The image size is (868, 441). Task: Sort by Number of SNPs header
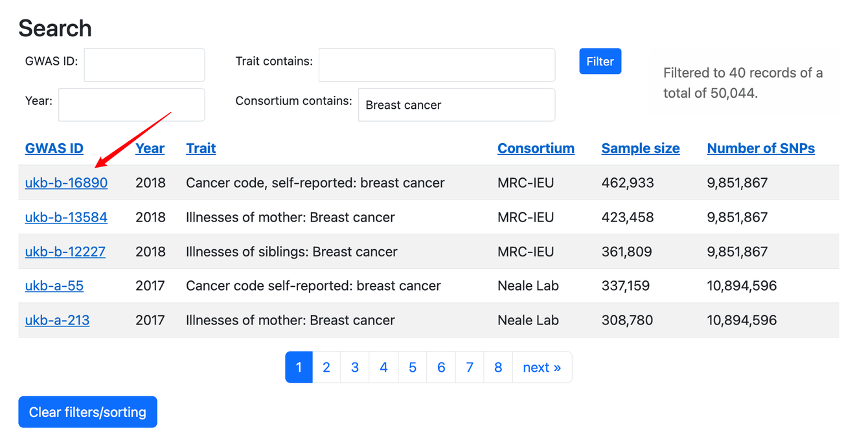point(760,148)
